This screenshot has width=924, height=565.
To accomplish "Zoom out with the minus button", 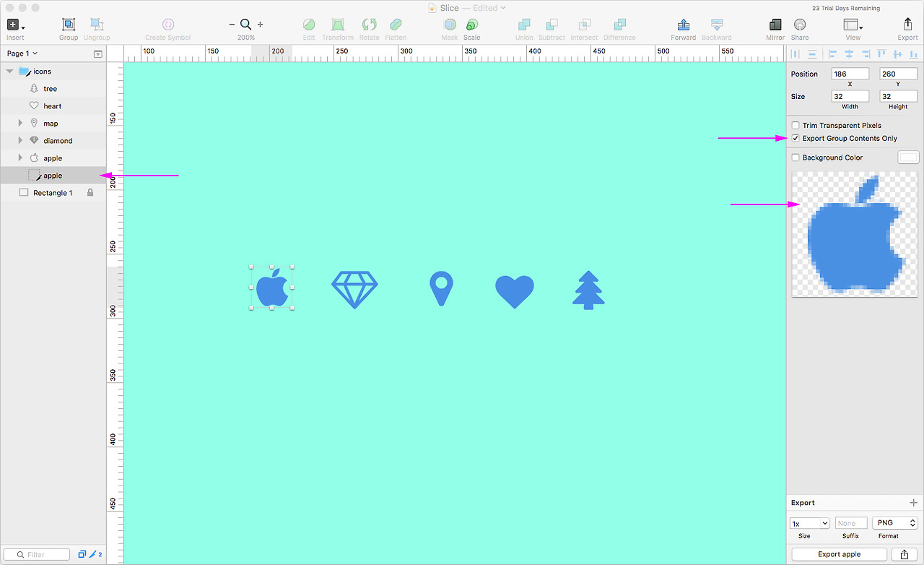I will [232, 25].
